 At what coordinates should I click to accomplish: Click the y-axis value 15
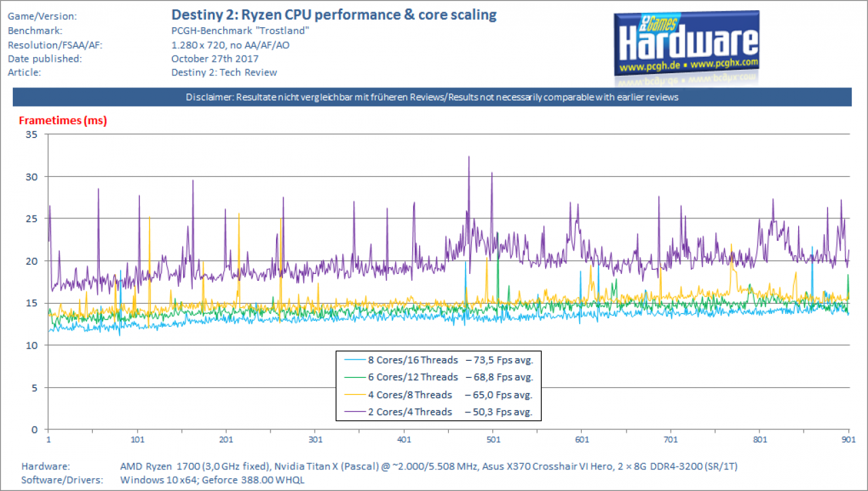[x=33, y=303]
